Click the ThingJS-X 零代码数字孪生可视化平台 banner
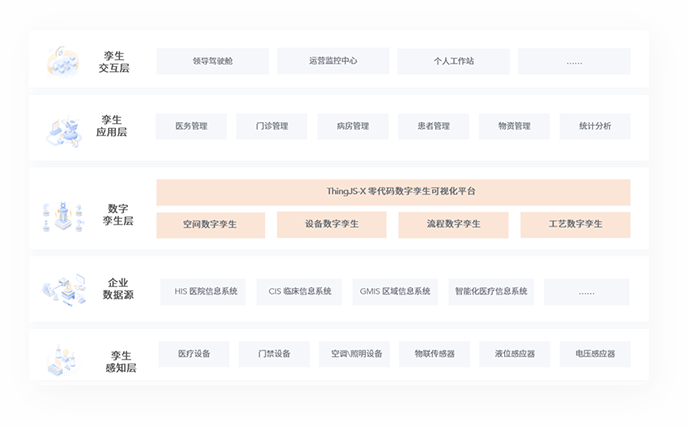The image size is (688, 428). click(393, 192)
